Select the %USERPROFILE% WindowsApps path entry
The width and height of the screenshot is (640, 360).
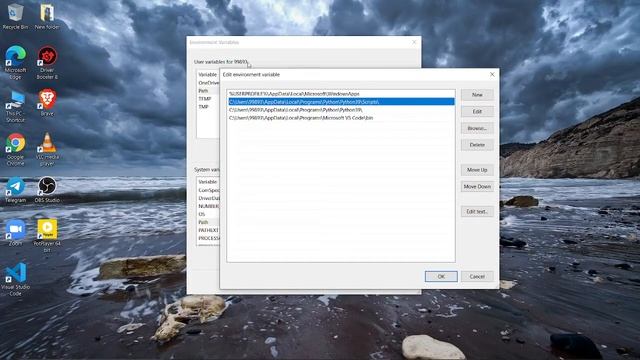(x=341, y=94)
